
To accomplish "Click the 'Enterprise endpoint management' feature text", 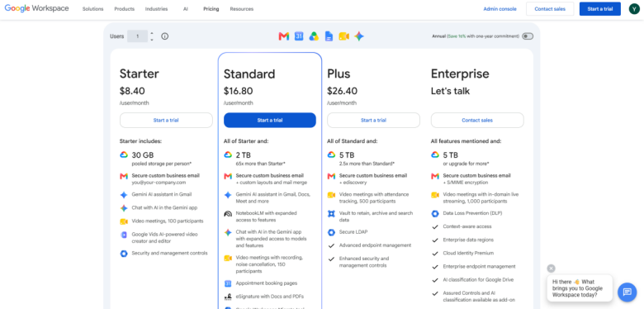I will pyautogui.click(x=479, y=267).
